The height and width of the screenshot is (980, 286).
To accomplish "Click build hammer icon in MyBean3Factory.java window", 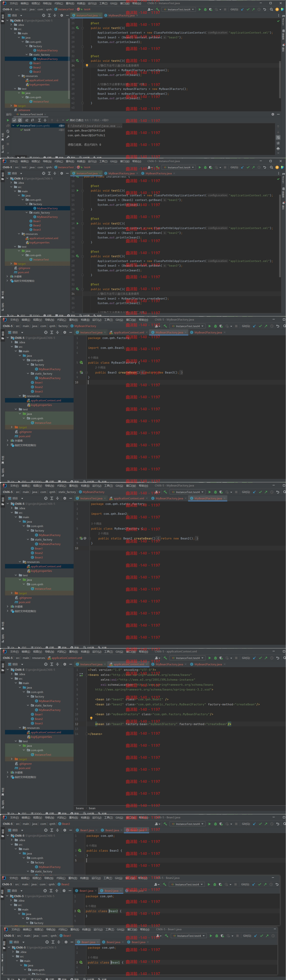I will tap(165, 326).
